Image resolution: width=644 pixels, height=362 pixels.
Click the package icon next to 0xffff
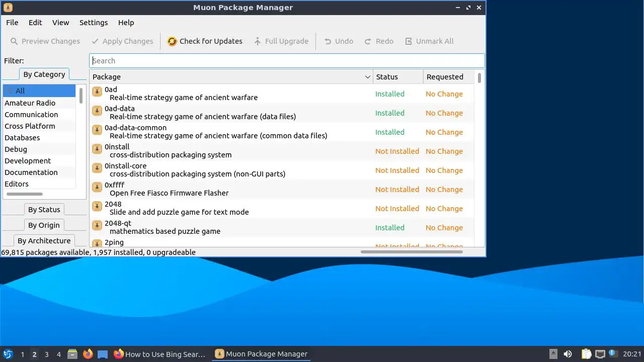point(97,187)
